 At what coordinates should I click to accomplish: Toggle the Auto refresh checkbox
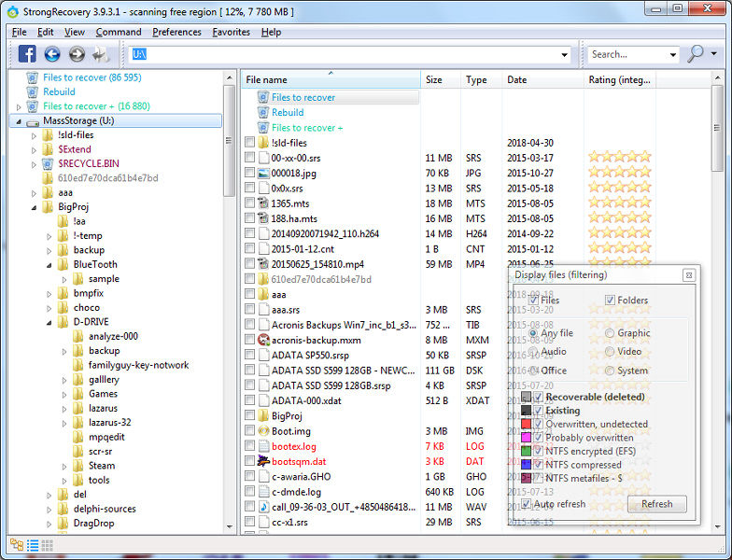(x=527, y=504)
